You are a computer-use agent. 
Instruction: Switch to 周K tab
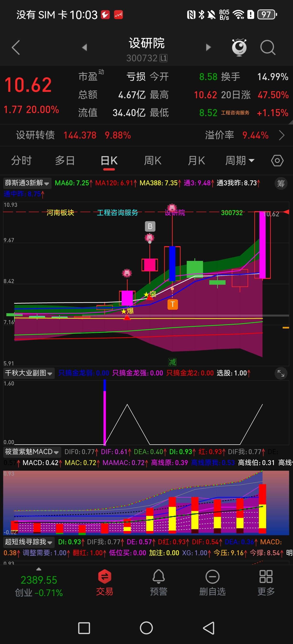click(x=153, y=161)
